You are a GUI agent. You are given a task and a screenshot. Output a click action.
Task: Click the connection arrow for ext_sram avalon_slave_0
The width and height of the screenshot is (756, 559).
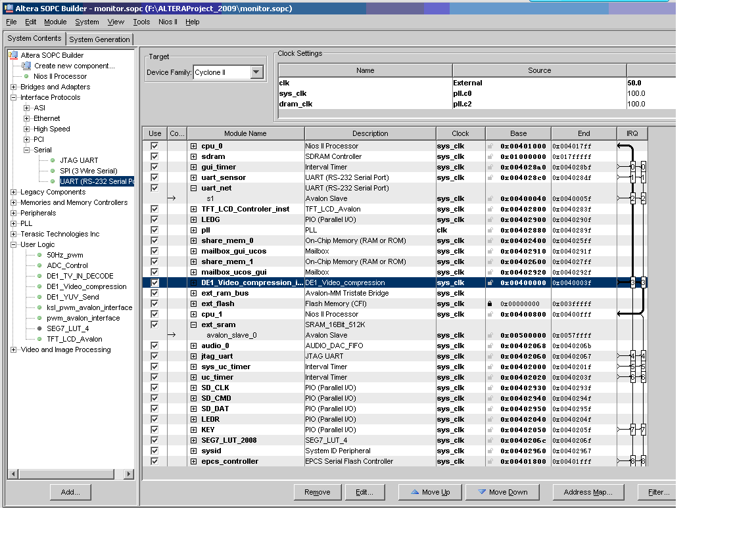[x=172, y=335]
